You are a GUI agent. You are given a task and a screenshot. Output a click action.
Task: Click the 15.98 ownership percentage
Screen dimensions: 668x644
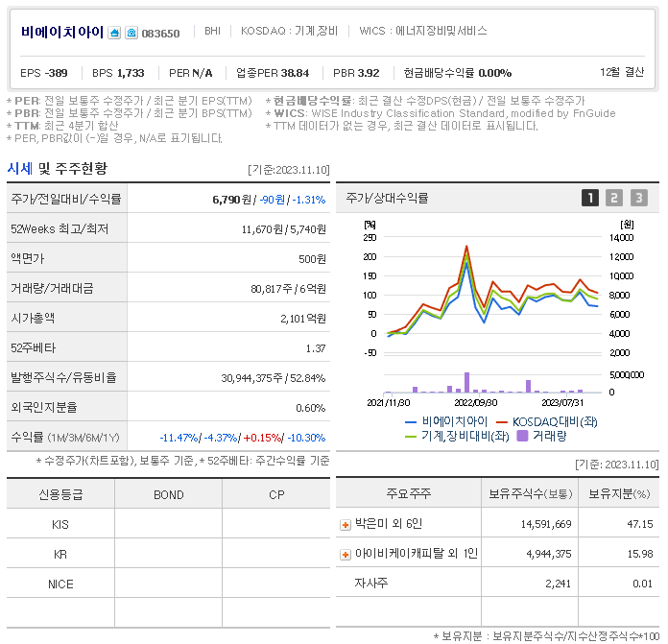(640, 554)
